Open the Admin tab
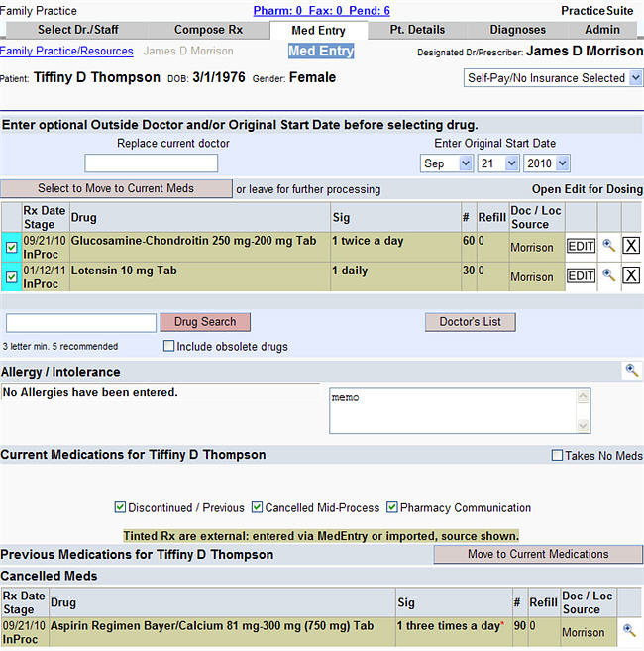This screenshot has width=644, height=651. 602,30
